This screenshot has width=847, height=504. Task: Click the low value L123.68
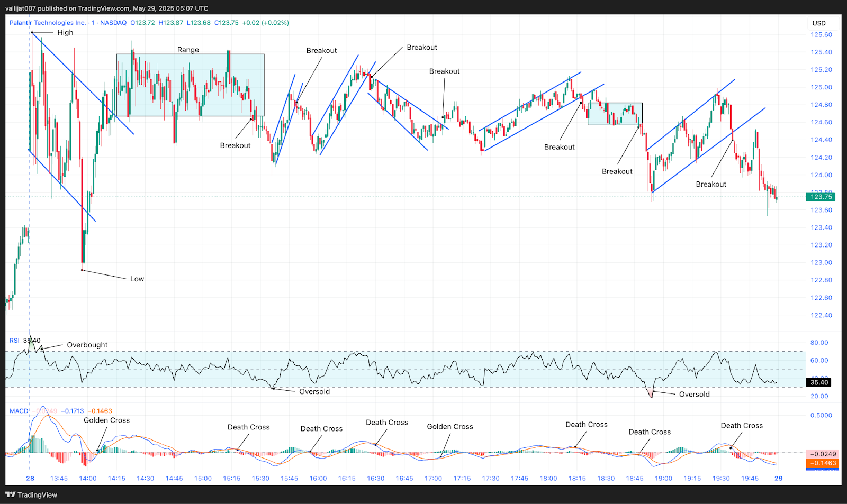point(199,23)
